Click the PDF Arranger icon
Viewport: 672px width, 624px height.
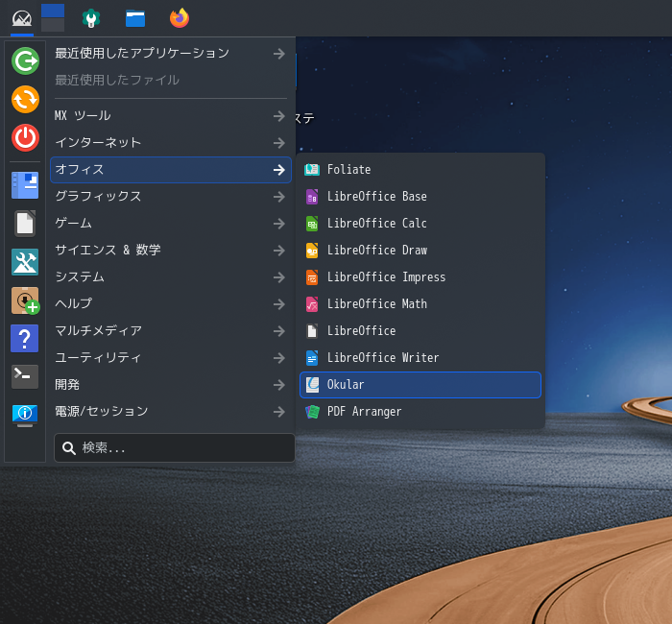(312, 412)
